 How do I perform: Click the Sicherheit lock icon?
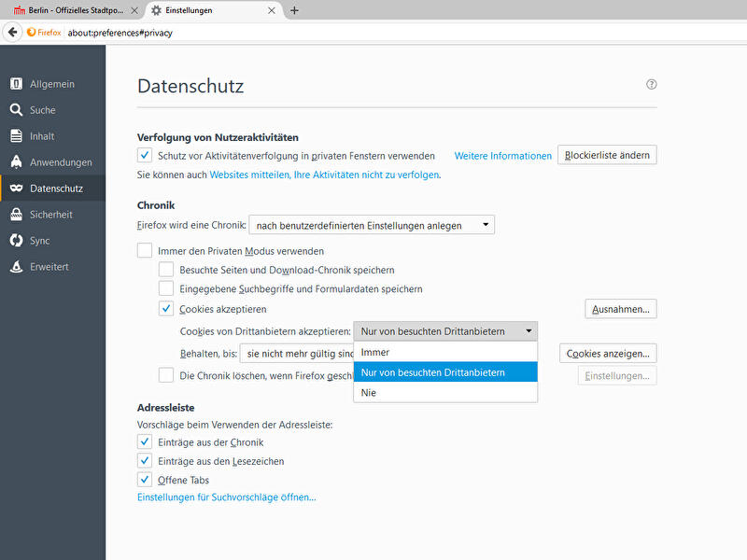16,215
